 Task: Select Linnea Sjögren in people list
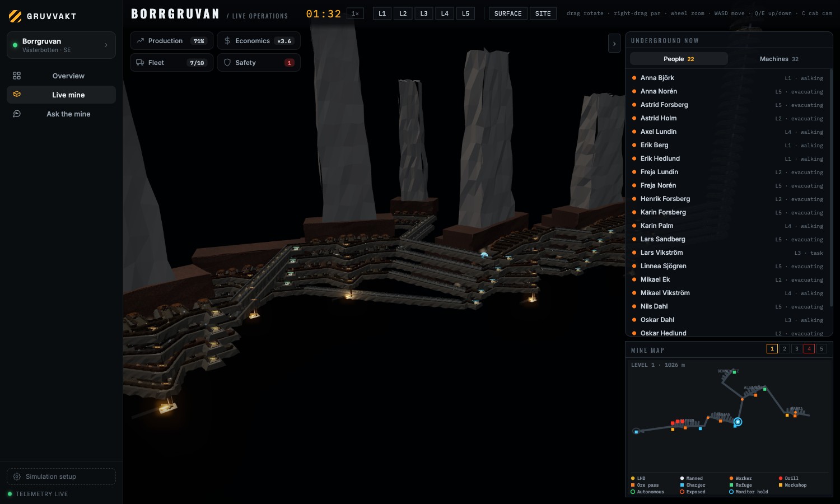coord(727,266)
